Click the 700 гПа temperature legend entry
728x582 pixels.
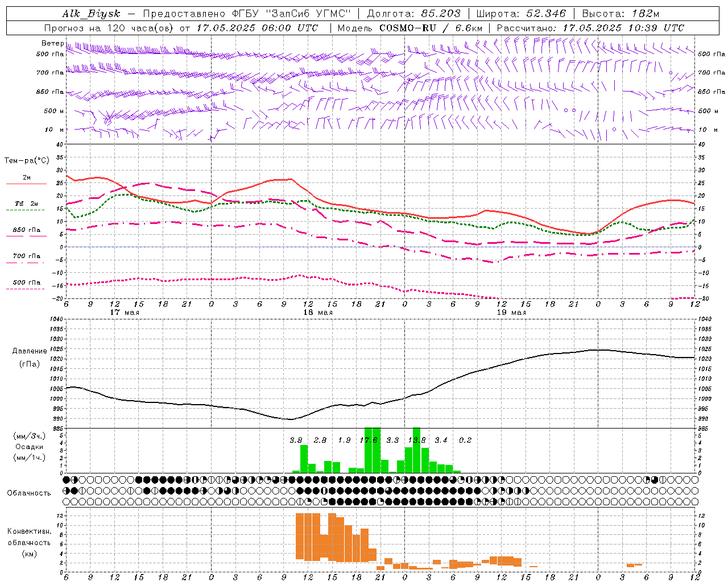tap(27, 256)
